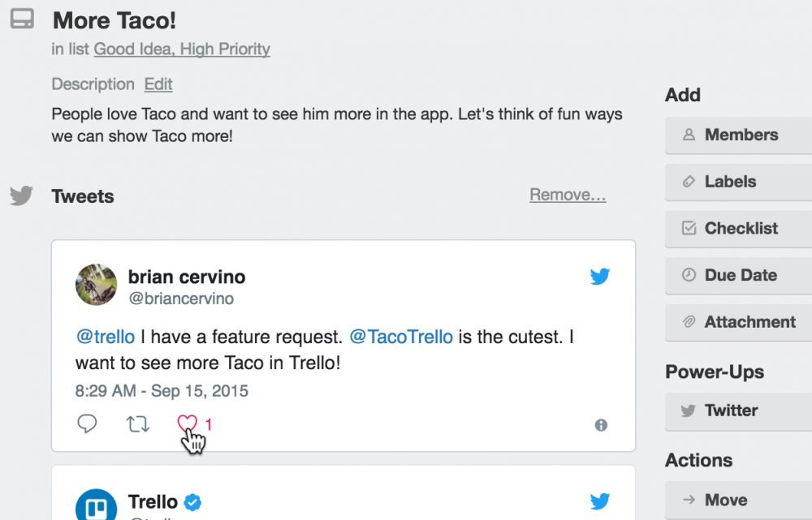Click the Twitter icon beside Tweets heading
The height and width of the screenshot is (520, 812).
[22, 196]
